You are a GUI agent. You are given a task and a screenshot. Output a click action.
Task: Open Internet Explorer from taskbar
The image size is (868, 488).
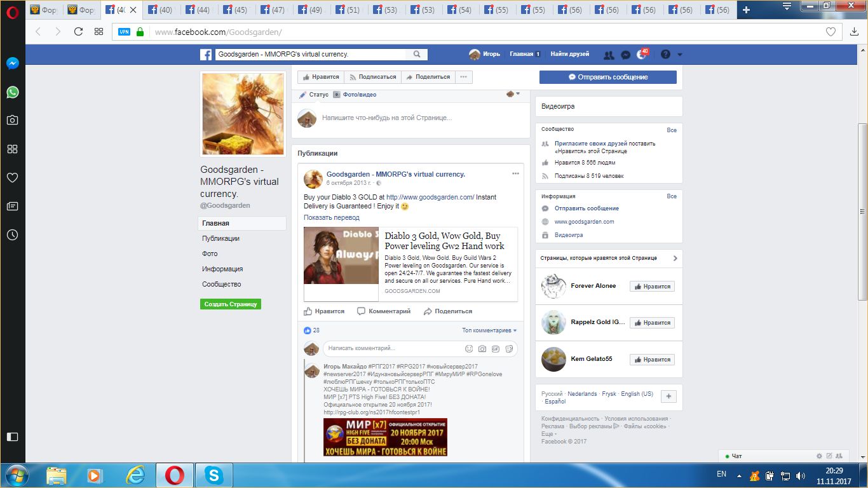click(135, 475)
